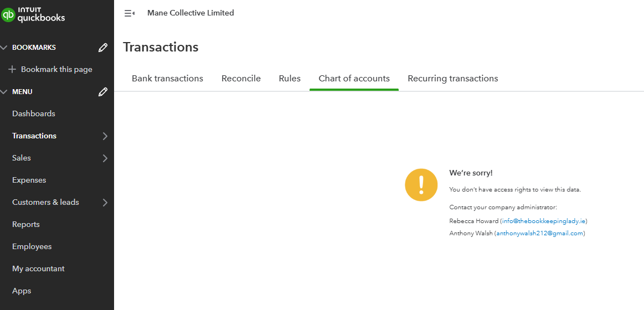Collapse the BOOKMARKS section chevron
Image resolution: width=644 pixels, height=310 pixels.
point(4,48)
